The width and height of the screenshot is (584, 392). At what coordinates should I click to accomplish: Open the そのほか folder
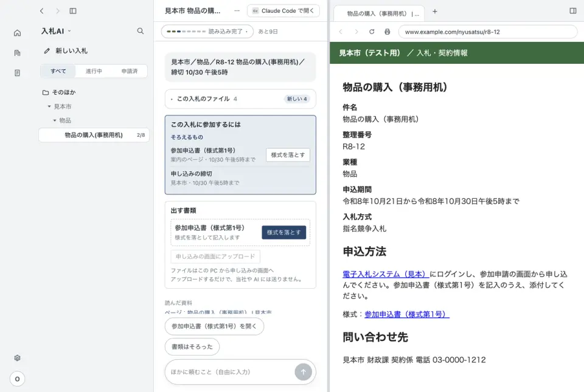(59, 92)
